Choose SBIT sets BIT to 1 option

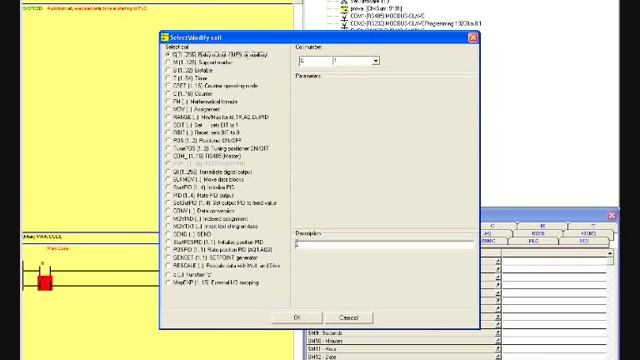(168, 125)
